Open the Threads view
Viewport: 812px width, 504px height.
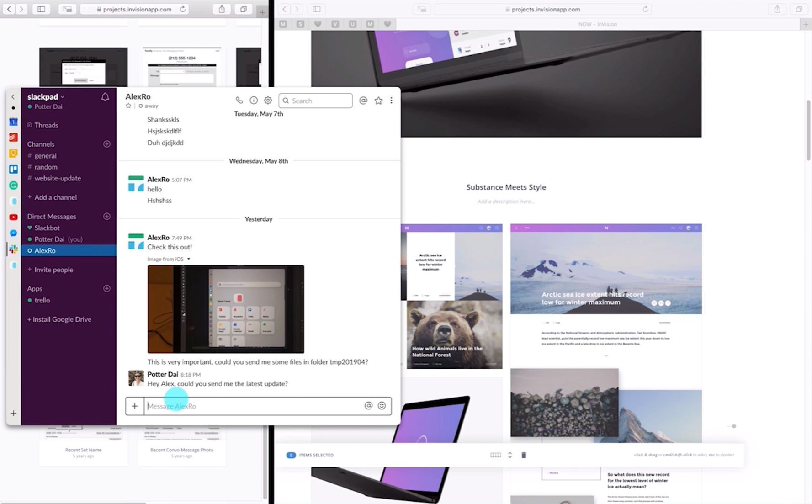point(46,125)
